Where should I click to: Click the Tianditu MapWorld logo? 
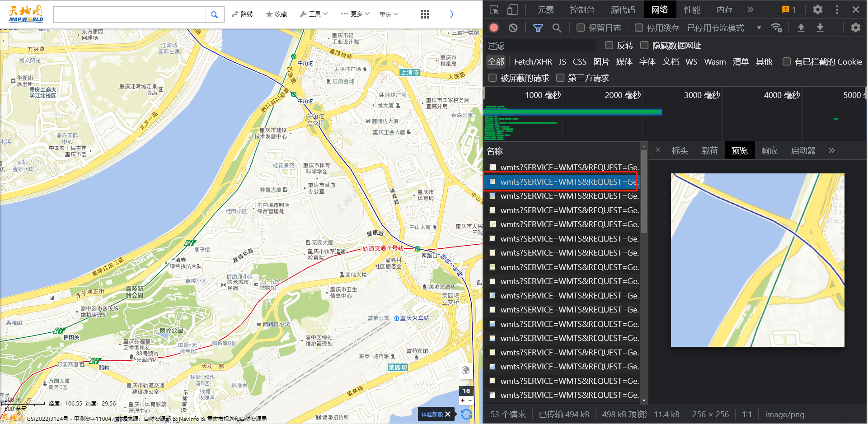tap(26, 14)
